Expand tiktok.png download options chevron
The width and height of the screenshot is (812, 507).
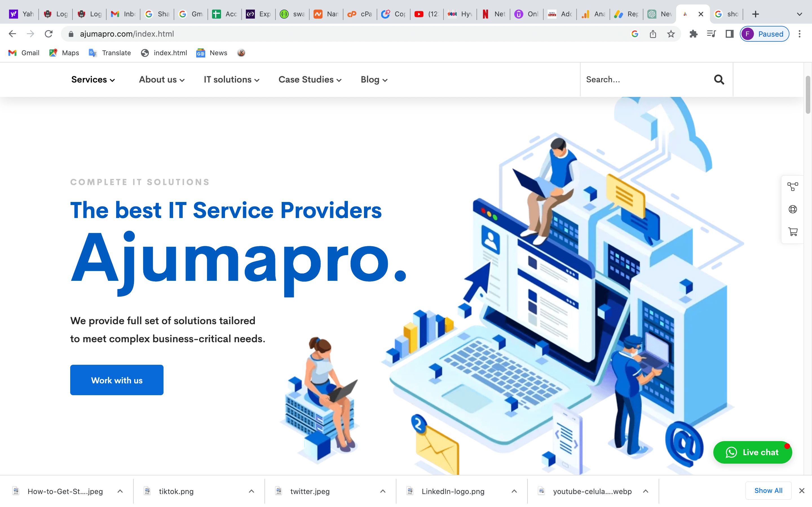pyautogui.click(x=251, y=491)
